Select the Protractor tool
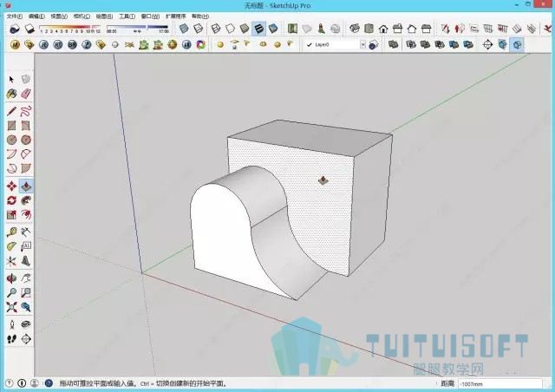 pyautogui.click(x=11, y=246)
